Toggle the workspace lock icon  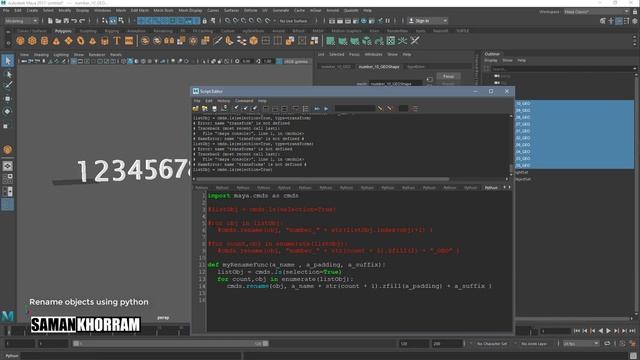click(x=635, y=12)
